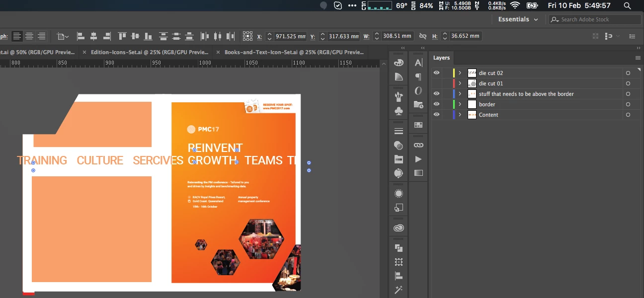Open the Paragraph panel icon
The width and height of the screenshot is (644, 298).
pos(418,77)
